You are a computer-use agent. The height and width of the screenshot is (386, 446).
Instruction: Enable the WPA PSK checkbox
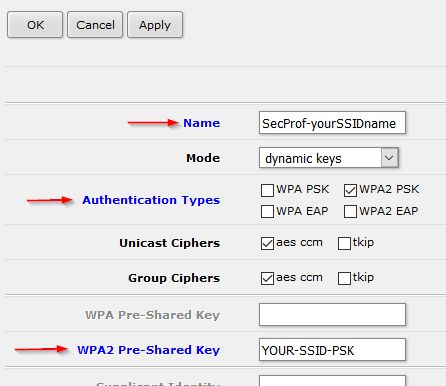[267, 191]
